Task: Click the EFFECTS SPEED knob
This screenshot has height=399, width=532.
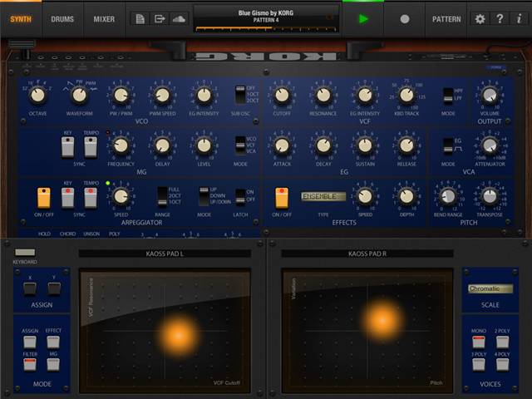Action: coord(365,196)
